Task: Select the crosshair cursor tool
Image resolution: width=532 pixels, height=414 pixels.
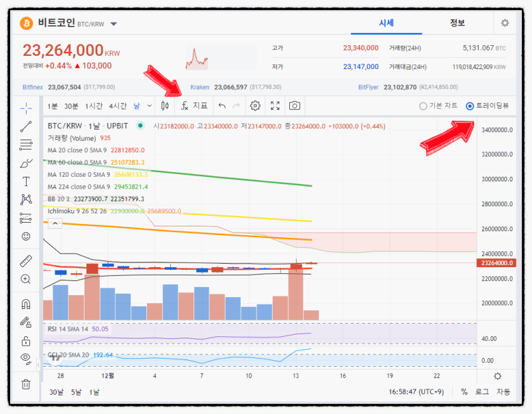Action: [26, 108]
